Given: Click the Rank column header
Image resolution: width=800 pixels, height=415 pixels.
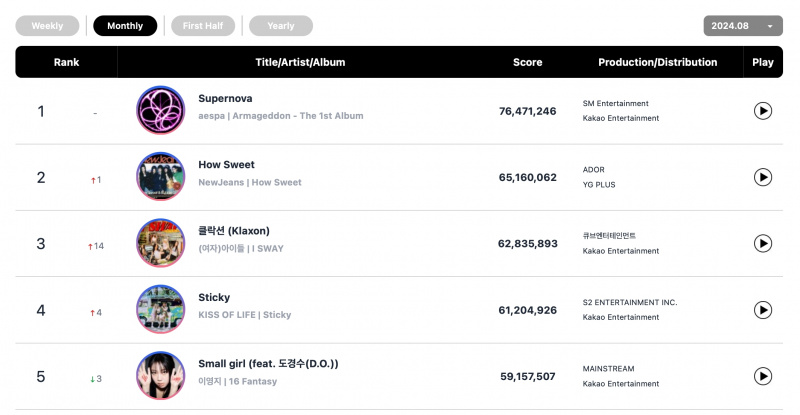Looking at the screenshot, I should (66, 62).
